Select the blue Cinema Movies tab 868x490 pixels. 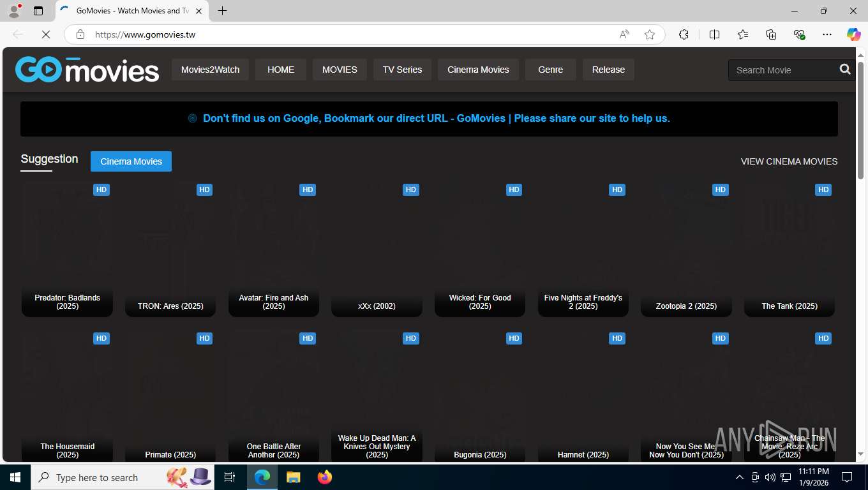131,161
